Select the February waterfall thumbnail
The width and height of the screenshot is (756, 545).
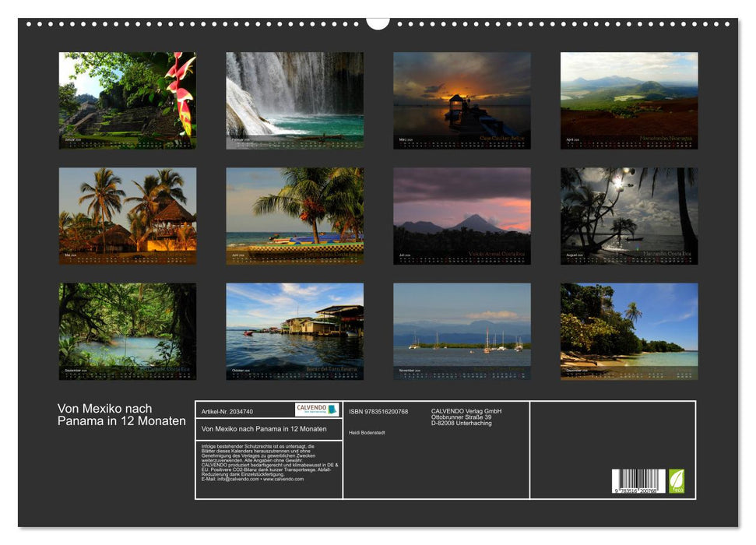(x=294, y=100)
